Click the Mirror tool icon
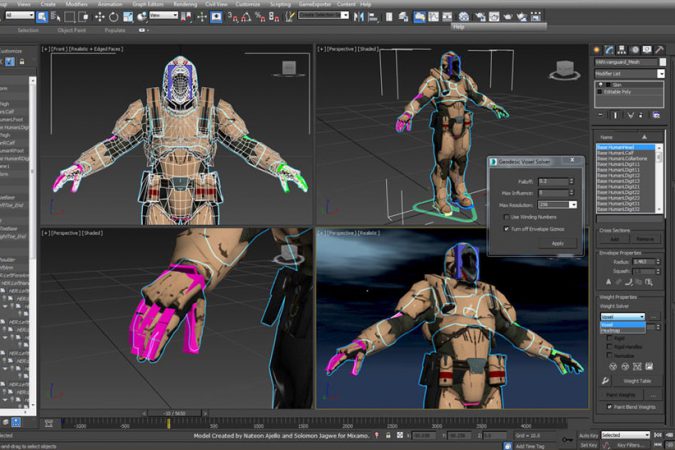 (x=359, y=17)
